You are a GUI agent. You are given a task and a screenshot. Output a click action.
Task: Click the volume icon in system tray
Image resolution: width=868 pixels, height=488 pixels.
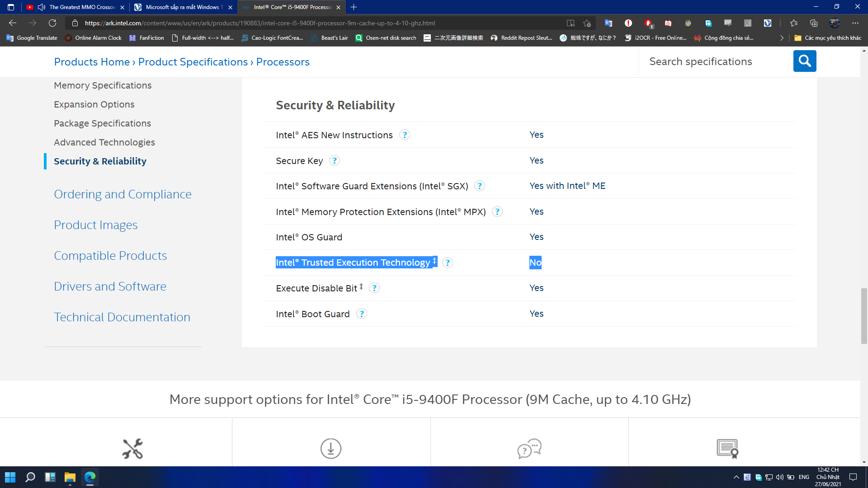[x=780, y=477]
